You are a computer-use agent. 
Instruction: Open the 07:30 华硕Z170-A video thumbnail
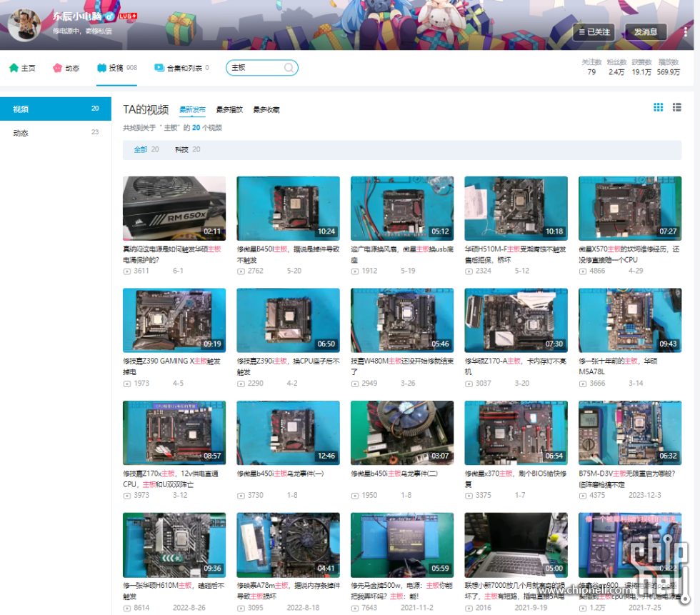(516, 321)
